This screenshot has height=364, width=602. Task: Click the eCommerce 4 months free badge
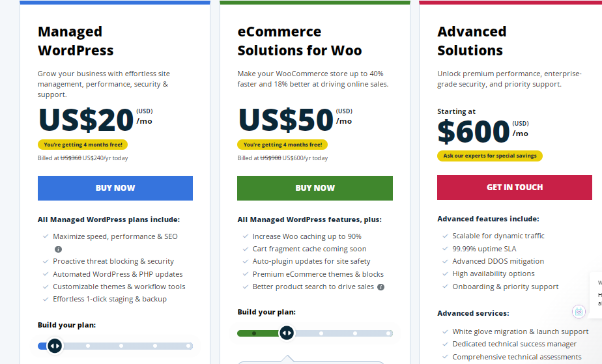pos(282,145)
